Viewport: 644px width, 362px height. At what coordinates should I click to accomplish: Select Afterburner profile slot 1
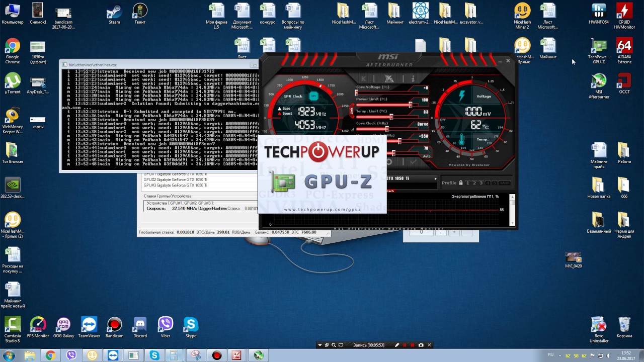coord(467,183)
